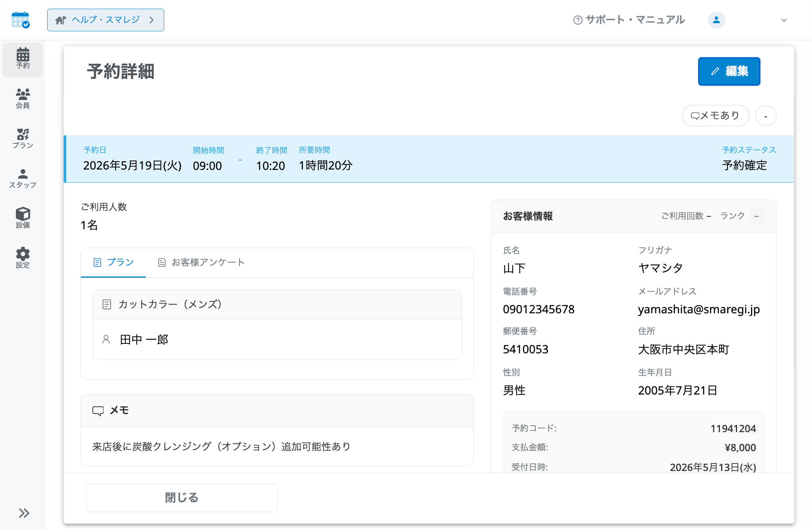Click the email yamashita@smaregi.jp
The width and height of the screenshot is (812, 530).
pyautogui.click(x=699, y=309)
